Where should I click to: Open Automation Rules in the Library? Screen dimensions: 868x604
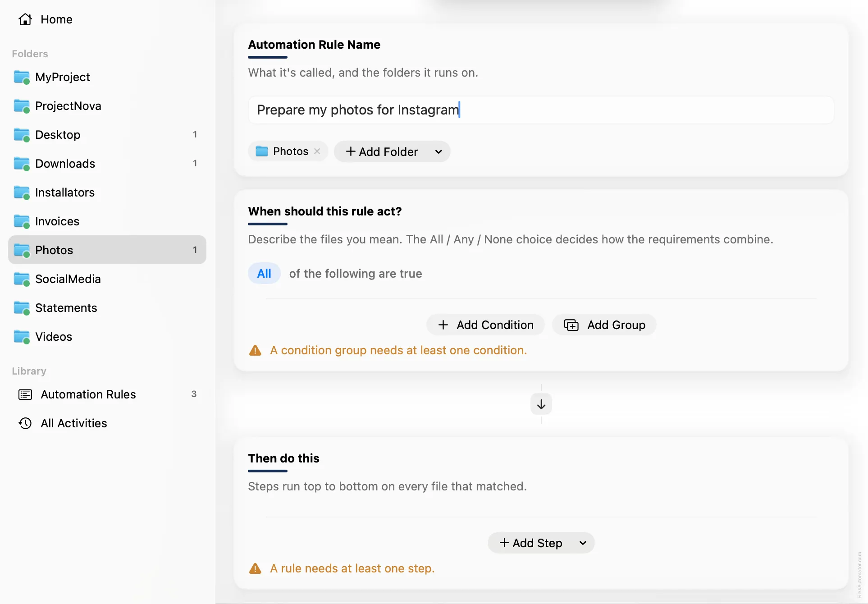(107, 394)
